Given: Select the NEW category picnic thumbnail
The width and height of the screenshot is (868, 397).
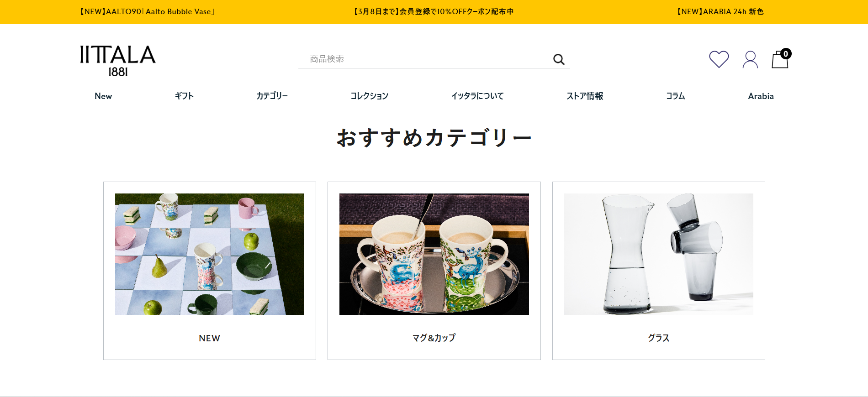Looking at the screenshot, I should tap(210, 254).
